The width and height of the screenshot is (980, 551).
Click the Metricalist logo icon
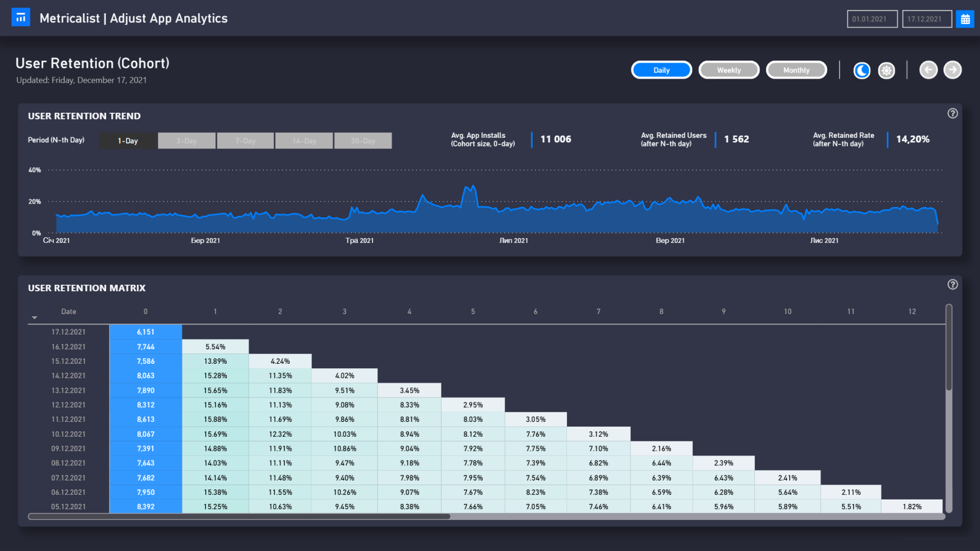pyautogui.click(x=21, y=17)
